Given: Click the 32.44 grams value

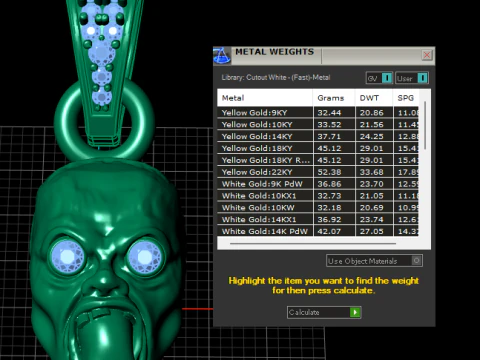Looking at the screenshot, I should tap(329, 113).
